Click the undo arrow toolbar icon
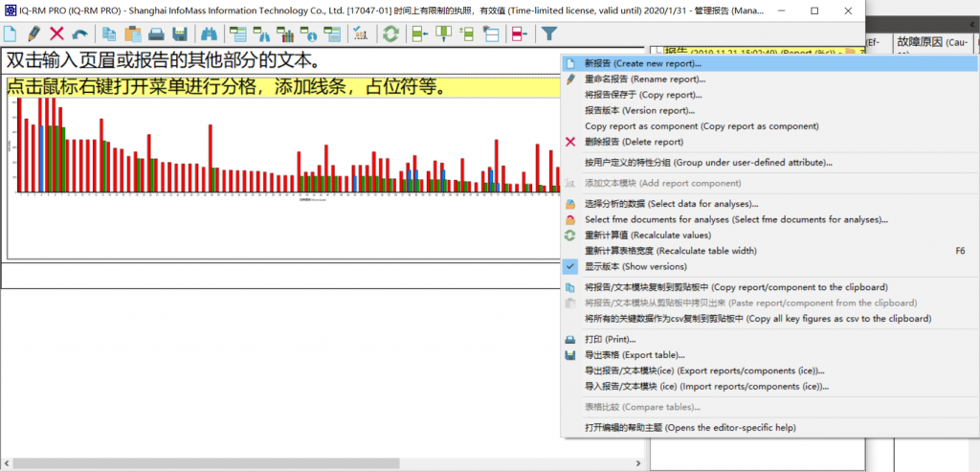 (79, 34)
